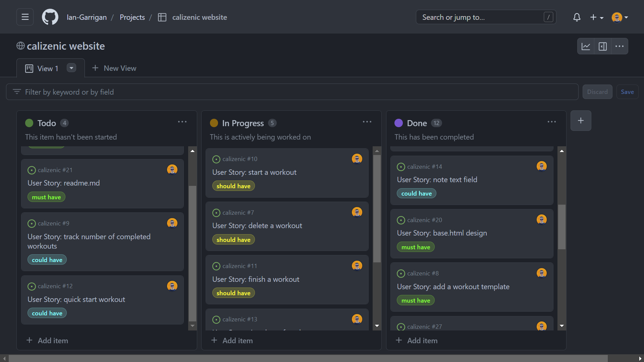This screenshot has width=644, height=362.
Task: Open User Story: finish a workout card
Action: tap(256, 279)
